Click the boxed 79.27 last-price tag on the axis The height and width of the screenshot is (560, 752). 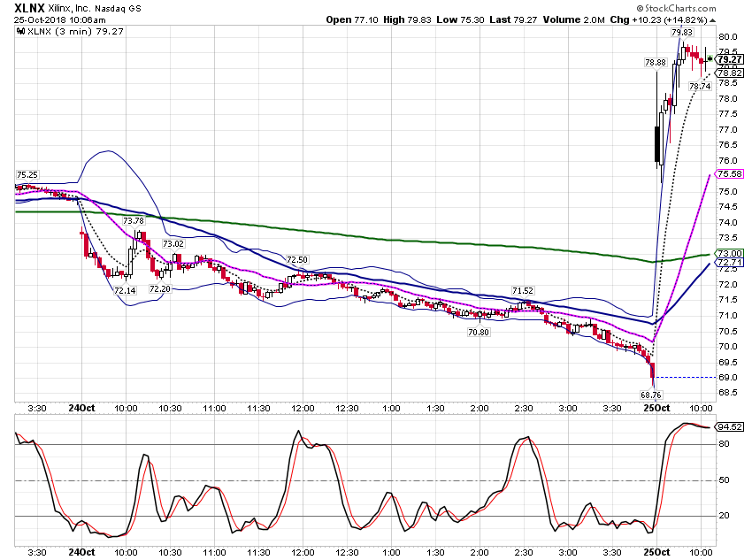coord(730,59)
